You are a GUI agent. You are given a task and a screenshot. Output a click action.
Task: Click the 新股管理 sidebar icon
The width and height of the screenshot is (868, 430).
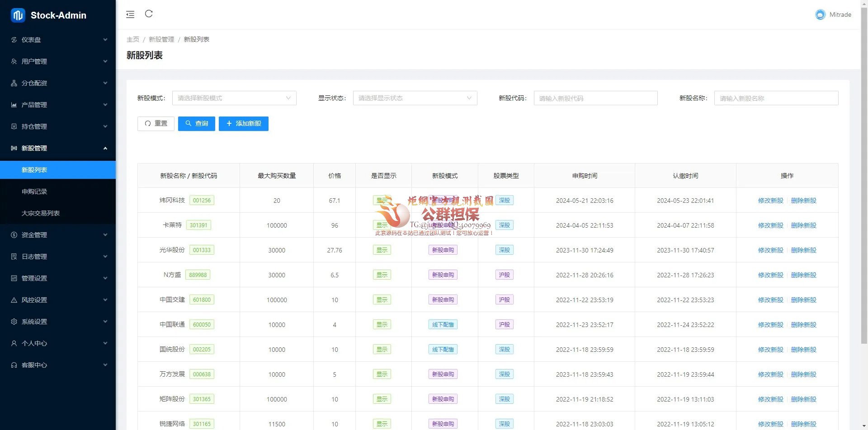click(x=14, y=148)
